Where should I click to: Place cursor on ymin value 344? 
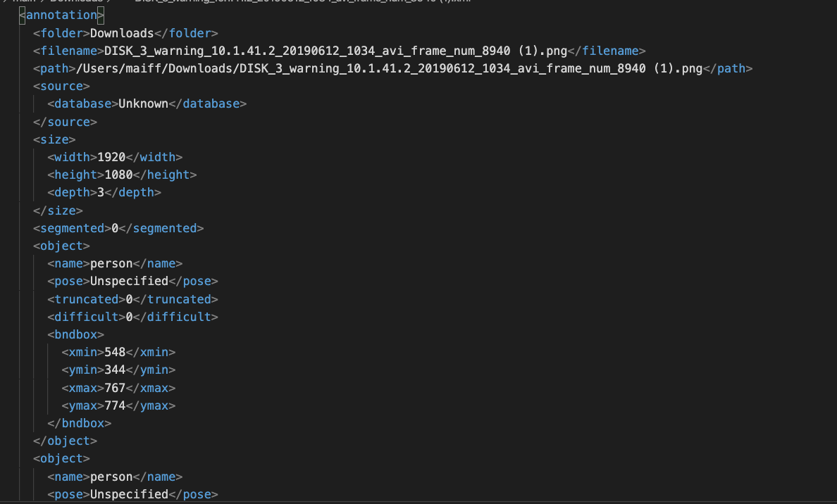pos(115,370)
